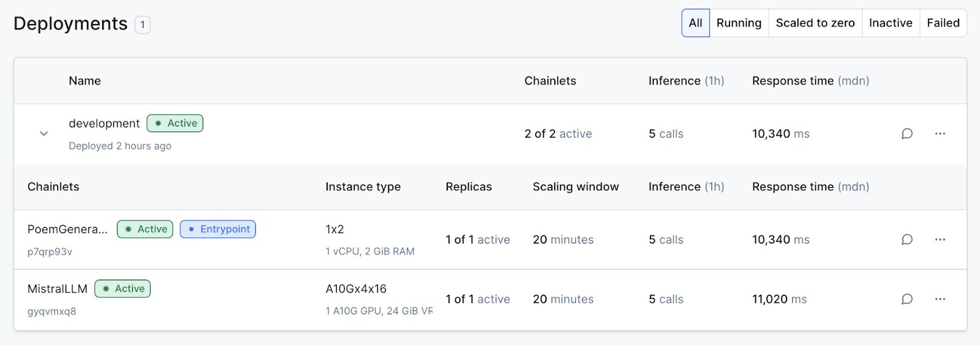Open more options for the PoemGenerator chainlet
Viewport: 980px width, 345px height.
click(940, 239)
